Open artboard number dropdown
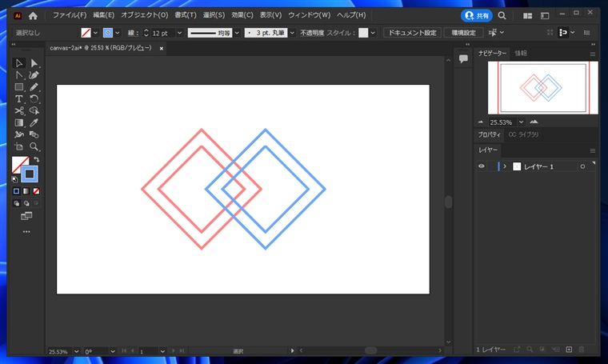 pyautogui.click(x=162, y=351)
